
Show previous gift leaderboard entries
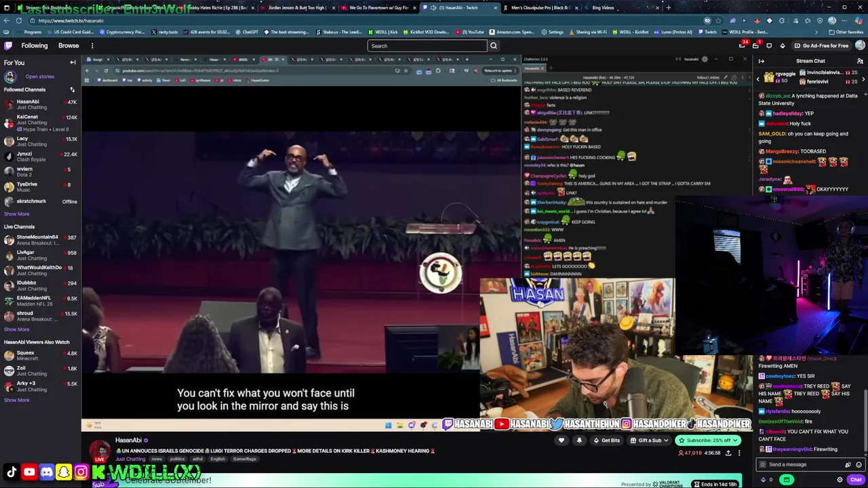(758, 79)
